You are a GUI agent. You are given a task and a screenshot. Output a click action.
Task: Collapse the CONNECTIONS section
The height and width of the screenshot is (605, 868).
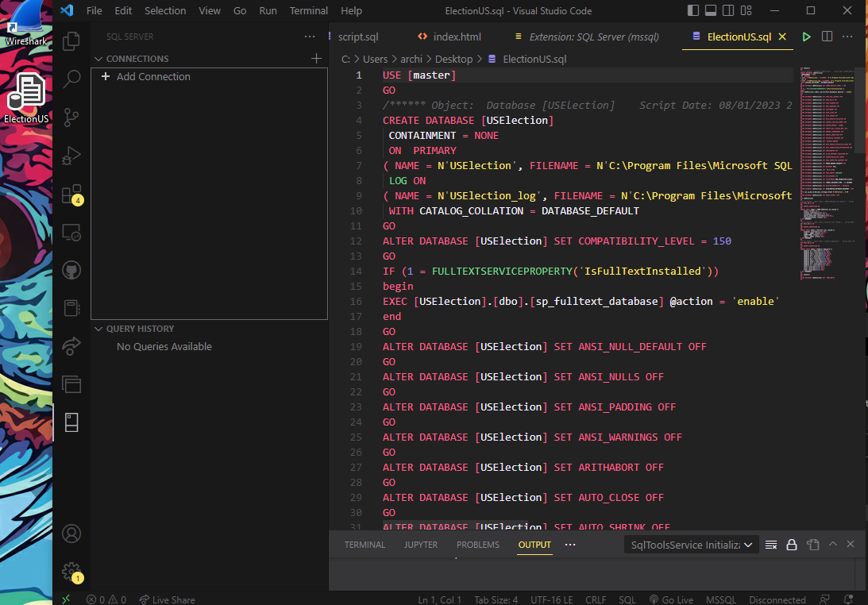coord(98,58)
